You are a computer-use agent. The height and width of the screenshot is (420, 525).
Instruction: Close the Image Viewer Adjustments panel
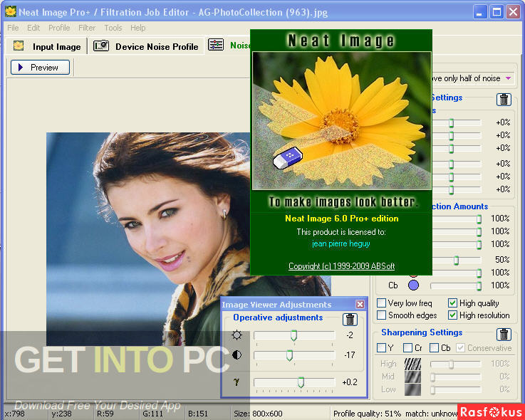(x=360, y=304)
